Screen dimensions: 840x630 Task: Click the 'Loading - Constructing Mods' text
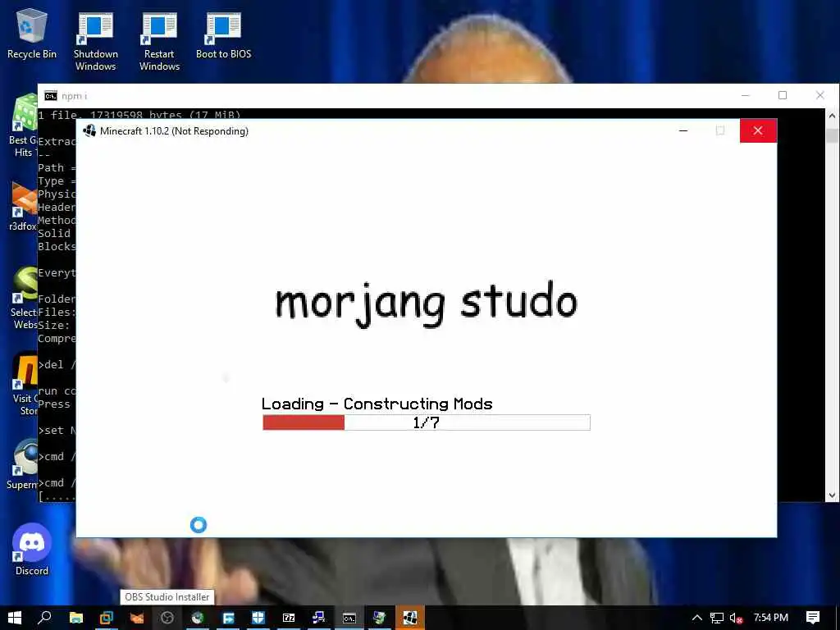coord(377,404)
